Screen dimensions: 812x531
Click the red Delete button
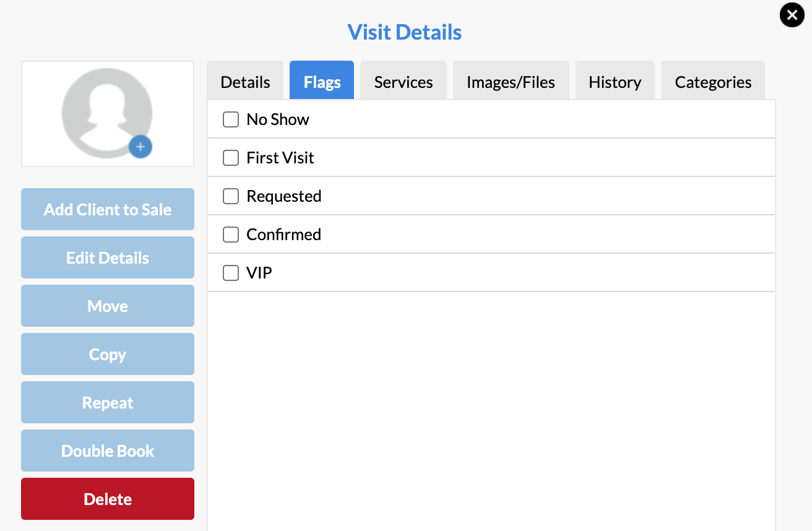pos(107,499)
